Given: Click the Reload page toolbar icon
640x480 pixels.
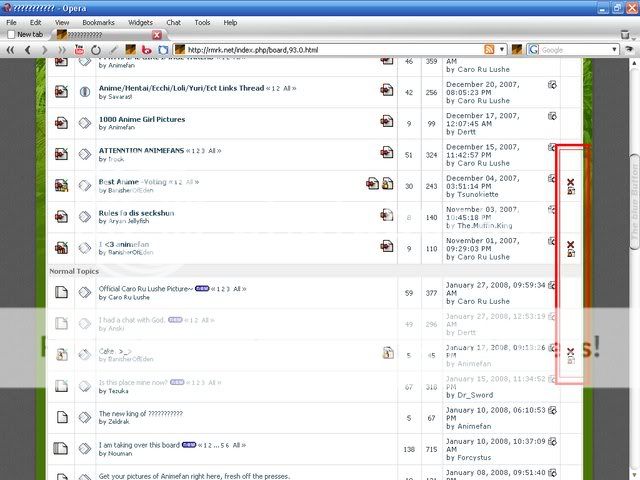Looking at the screenshot, I should (96, 49).
